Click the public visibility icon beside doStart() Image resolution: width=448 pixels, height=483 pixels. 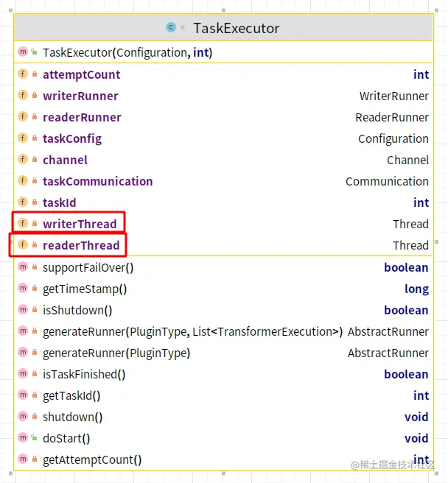pos(34,437)
